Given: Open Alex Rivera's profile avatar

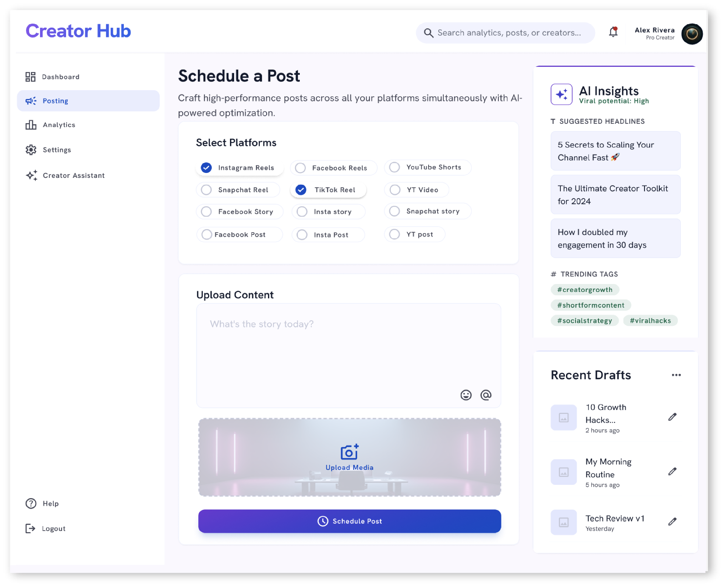Looking at the screenshot, I should 692,34.
